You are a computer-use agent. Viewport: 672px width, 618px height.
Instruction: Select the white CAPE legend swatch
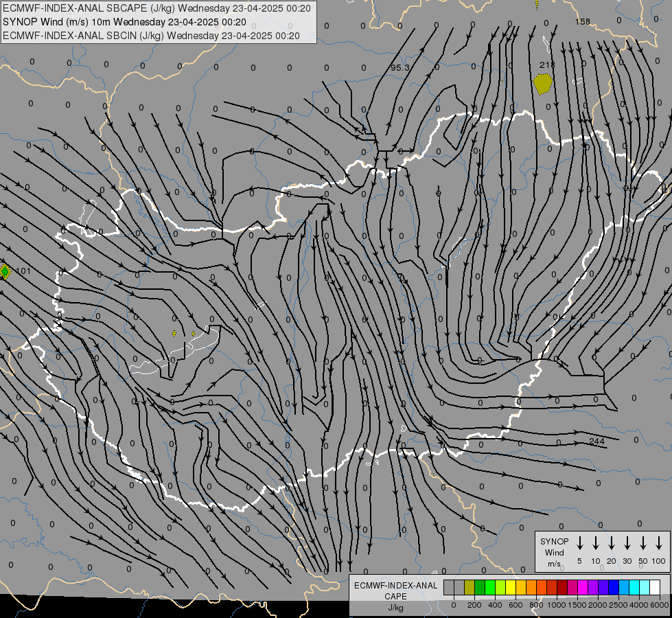[x=656, y=587]
